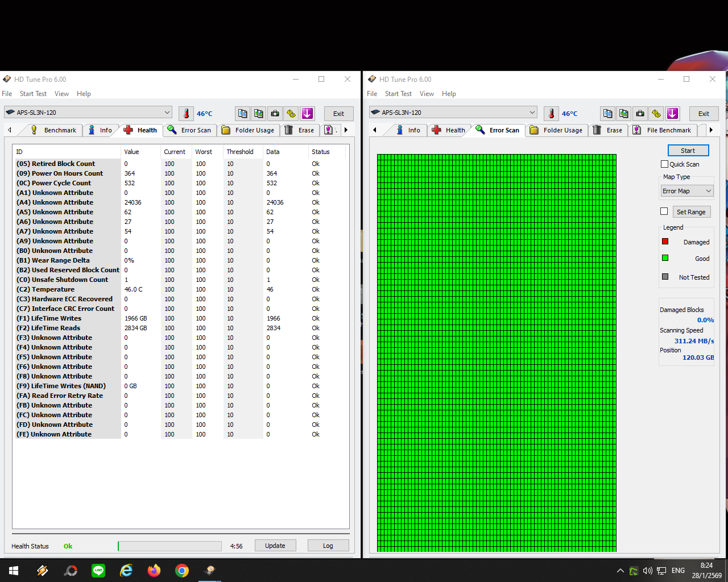Select the Power On Hours Count row
Screen dimensions: 728x582
click(67, 173)
